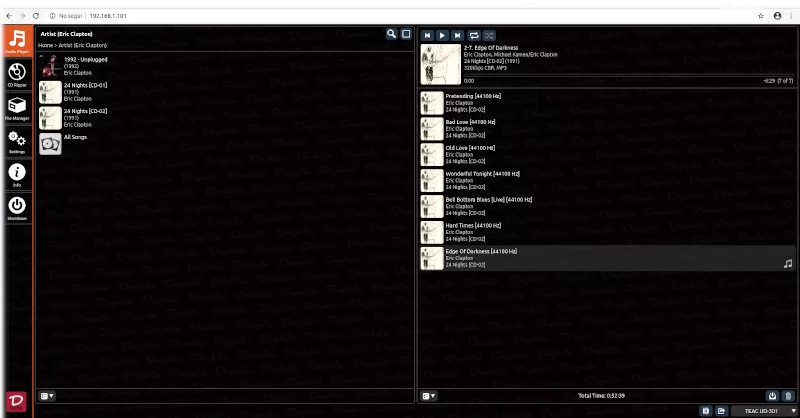Select Wonderful Tonight in the playlist

(x=607, y=181)
